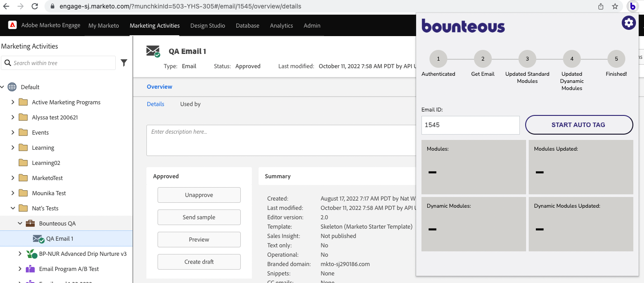The image size is (644, 283).
Task: Click the Active Marketing Programs folder icon
Action: pyautogui.click(x=23, y=102)
